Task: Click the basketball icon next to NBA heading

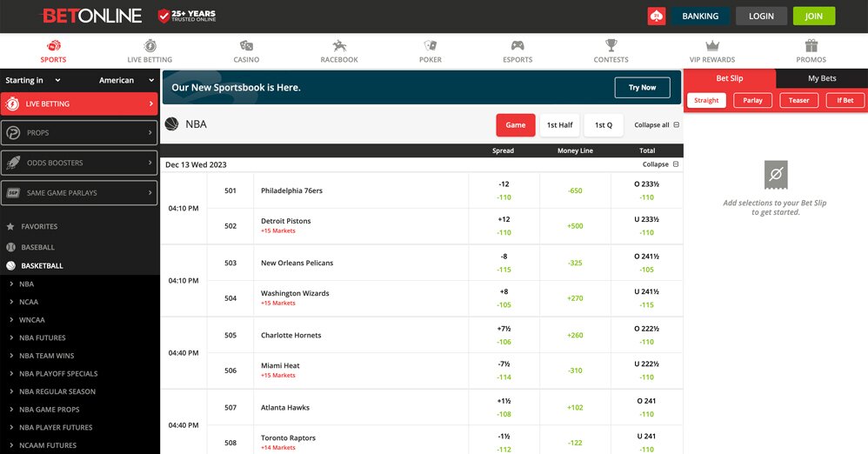Action: (x=171, y=124)
